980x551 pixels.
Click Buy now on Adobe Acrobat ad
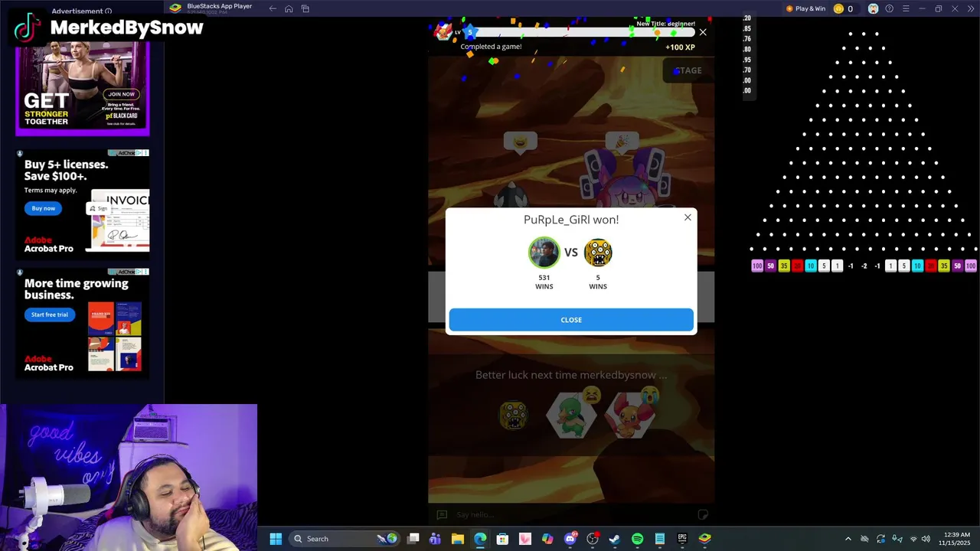coord(44,208)
